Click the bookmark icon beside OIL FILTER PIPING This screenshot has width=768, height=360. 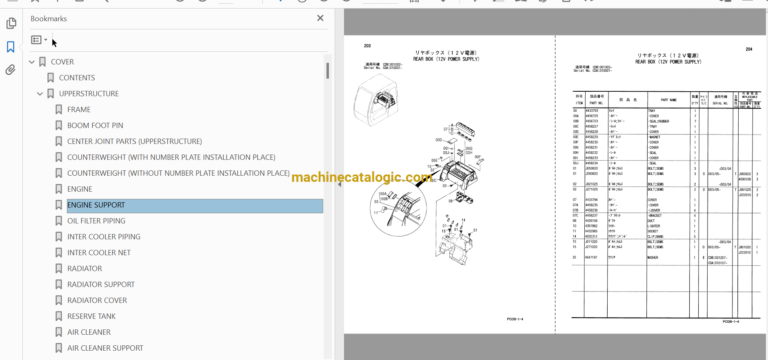point(59,221)
